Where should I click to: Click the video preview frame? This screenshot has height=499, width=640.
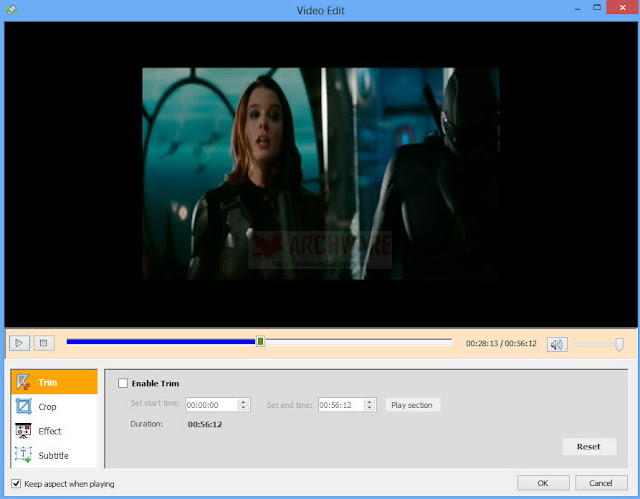click(x=321, y=173)
